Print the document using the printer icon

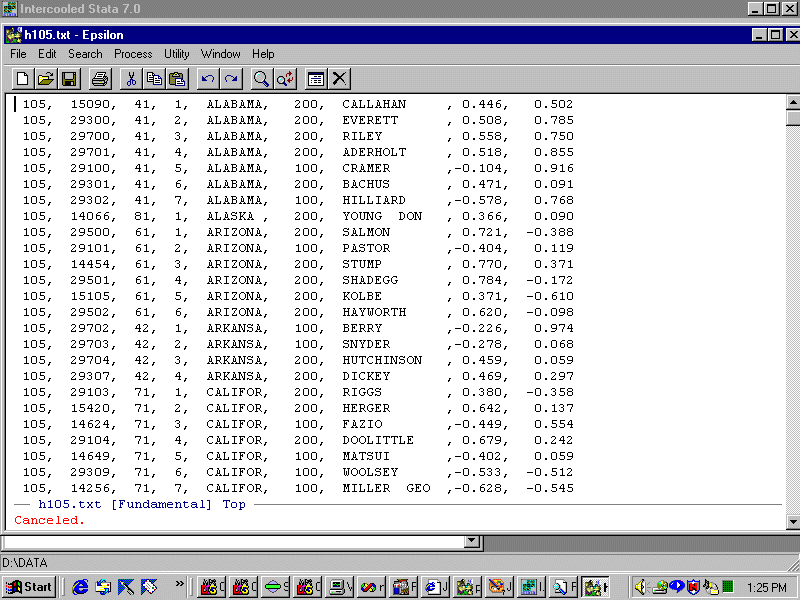click(100, 79)
